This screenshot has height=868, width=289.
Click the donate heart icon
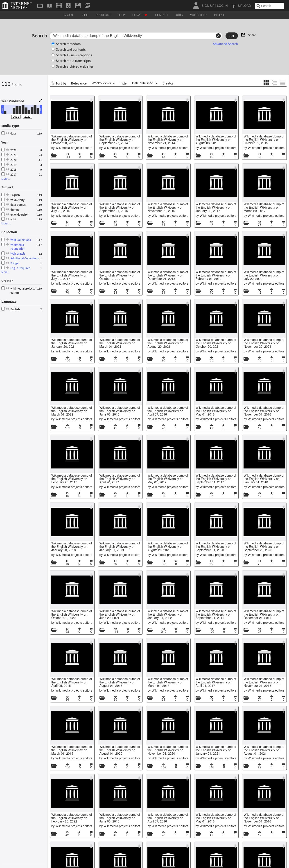[146, 15]
